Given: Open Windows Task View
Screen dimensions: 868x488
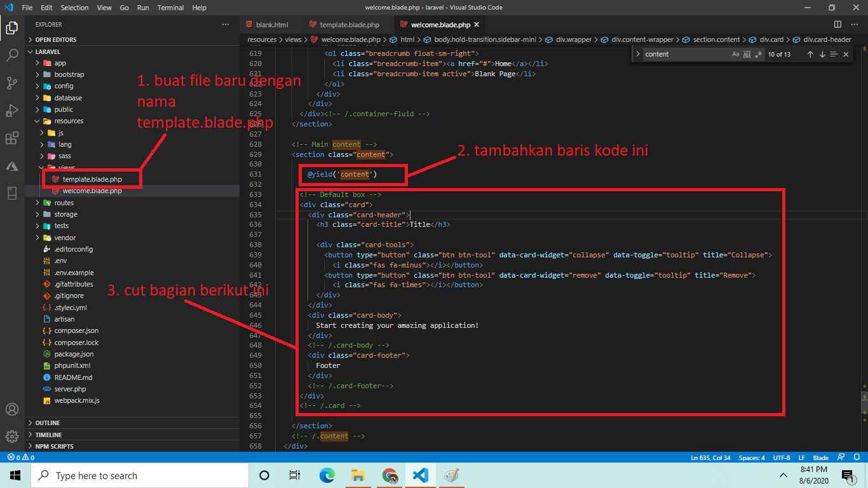Looking at the screenshot, I should coord(295,475).
